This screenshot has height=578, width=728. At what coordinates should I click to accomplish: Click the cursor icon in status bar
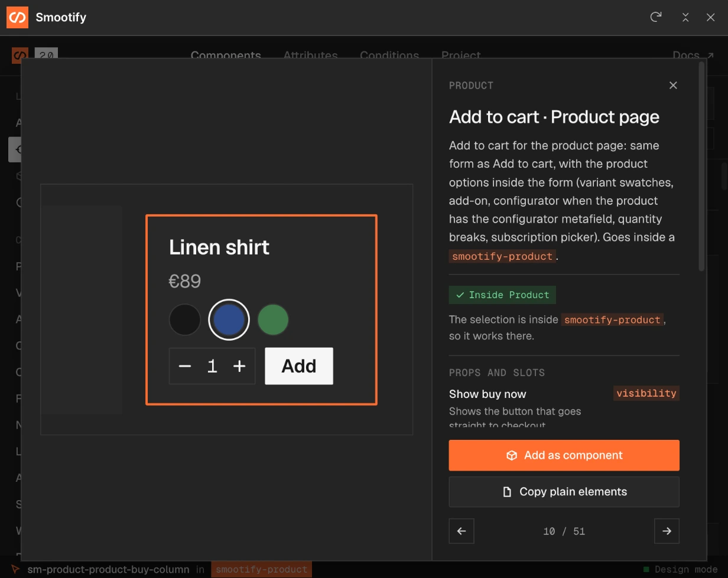[x=15, y=570]
